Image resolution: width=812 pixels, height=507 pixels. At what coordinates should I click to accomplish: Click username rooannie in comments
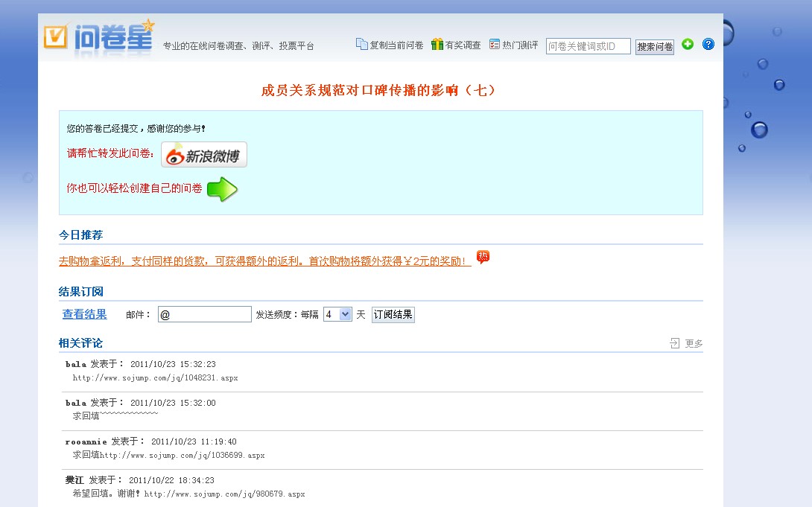[x=86, y=441]
